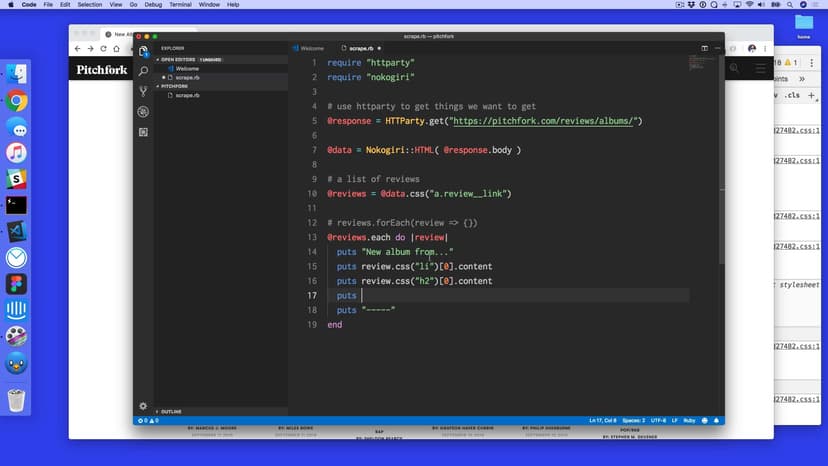The width and height of the screenshot is (828, 466).
Task: Open the Explorer view in activity bar
Action: pos(143,52)
